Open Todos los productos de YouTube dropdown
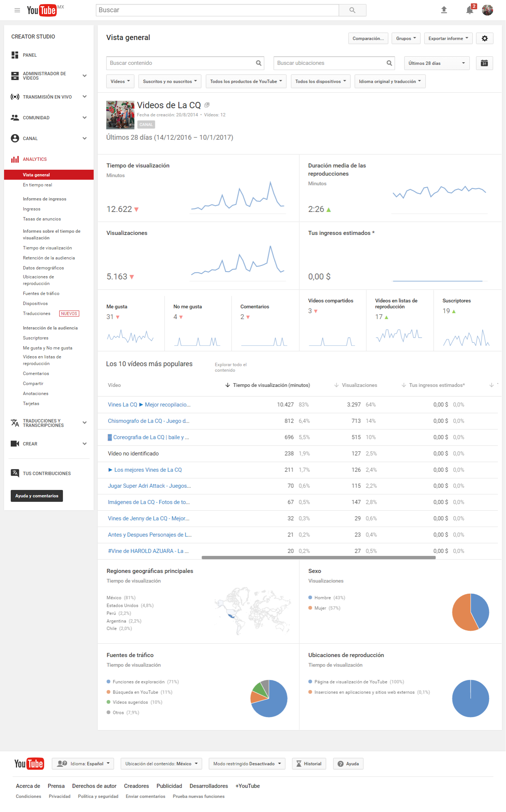 point(246,81)
